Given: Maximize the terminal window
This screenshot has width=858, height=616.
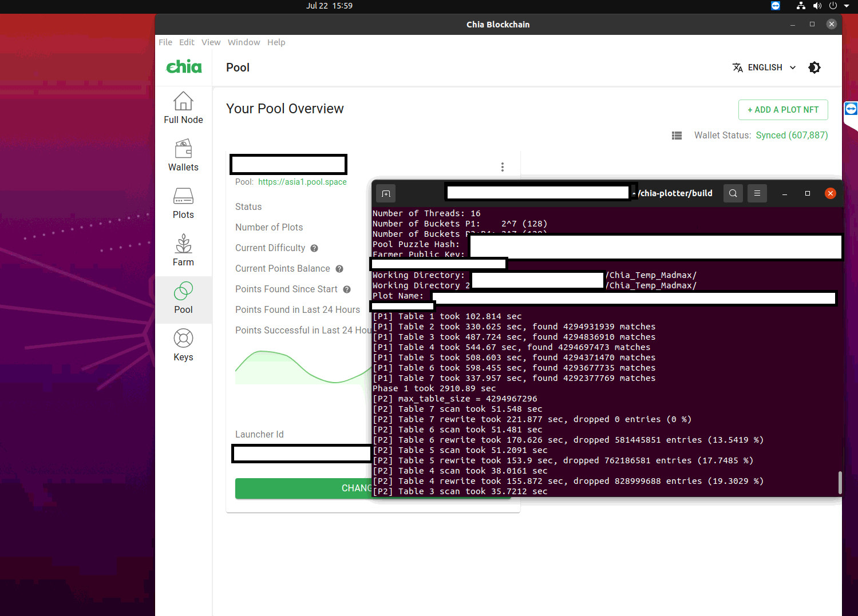Looking at the screenshot, I should coord(808,193).
